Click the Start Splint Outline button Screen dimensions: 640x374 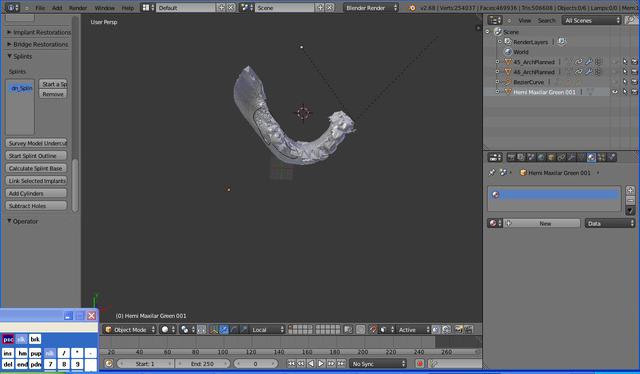tap(36, 156)
